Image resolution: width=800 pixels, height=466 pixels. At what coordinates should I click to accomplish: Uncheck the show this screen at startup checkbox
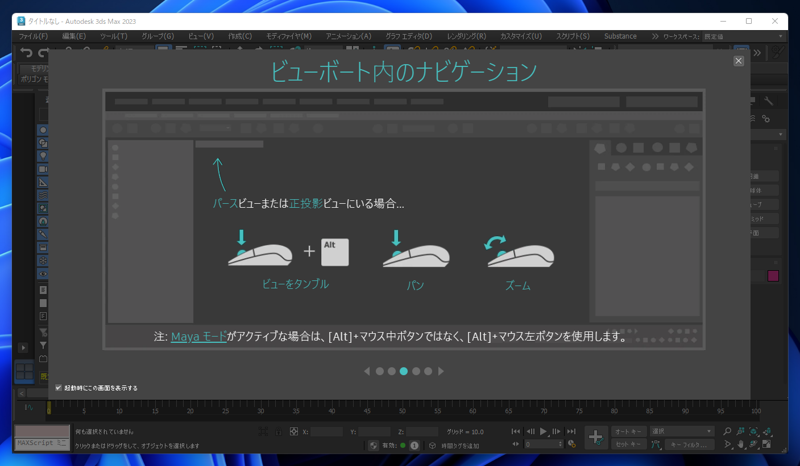click(x=58, y=388)
